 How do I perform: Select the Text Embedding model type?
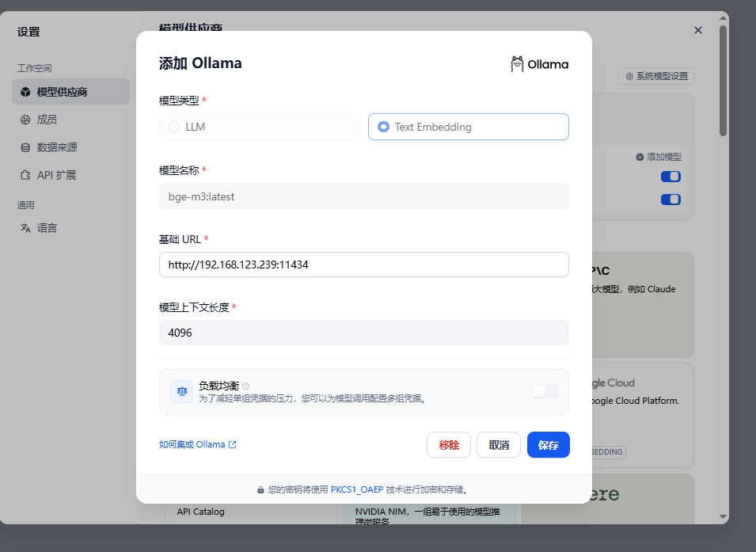[468, 127]
